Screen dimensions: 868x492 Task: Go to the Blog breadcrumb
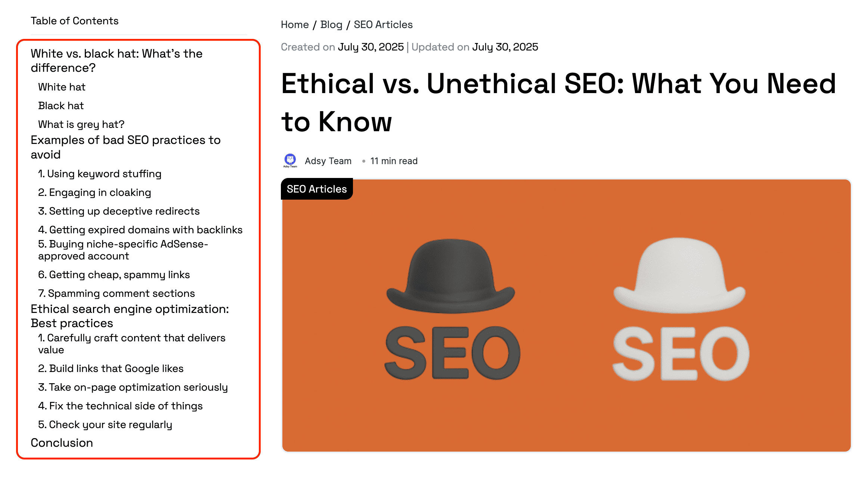(331, 25)
